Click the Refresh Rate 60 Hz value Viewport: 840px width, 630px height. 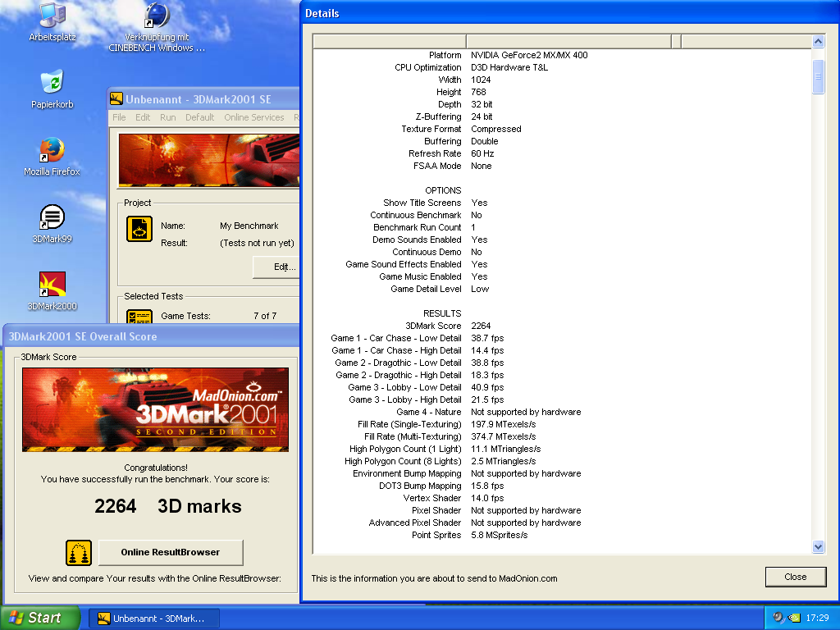click(482, 153)
